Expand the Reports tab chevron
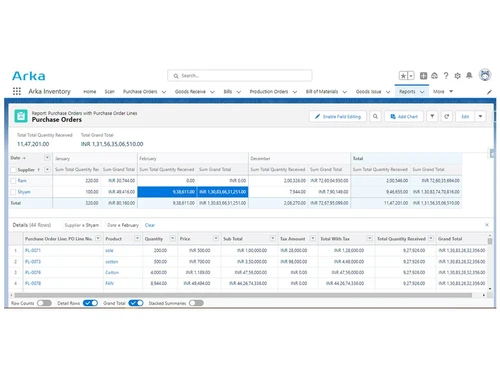 click(x=422, y=92)
